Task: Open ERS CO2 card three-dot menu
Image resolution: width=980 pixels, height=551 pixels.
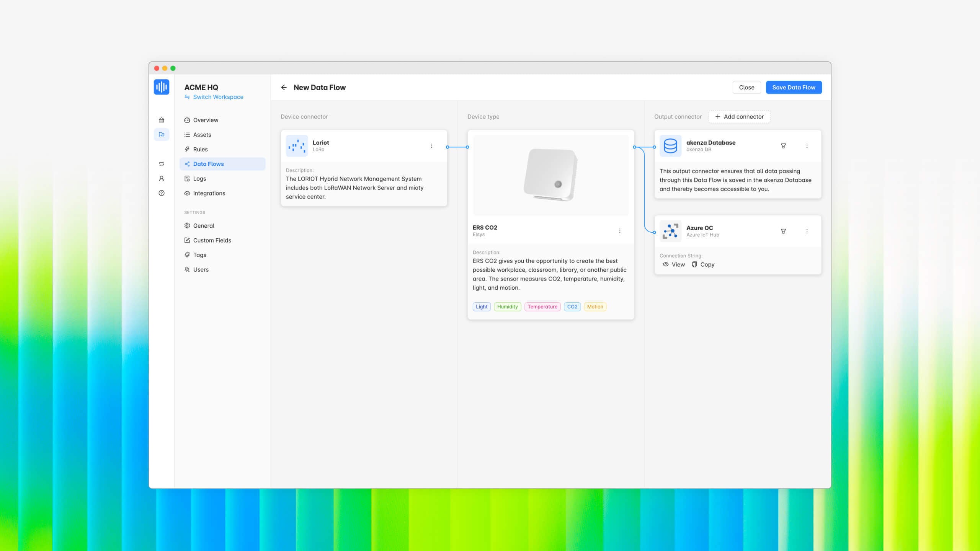Action: tap(620, 231)
